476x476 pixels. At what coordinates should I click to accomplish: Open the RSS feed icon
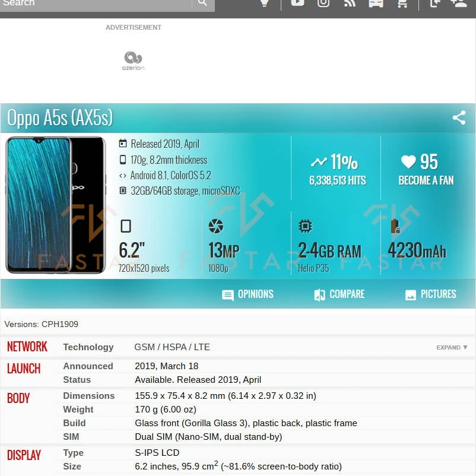point(350,3)
